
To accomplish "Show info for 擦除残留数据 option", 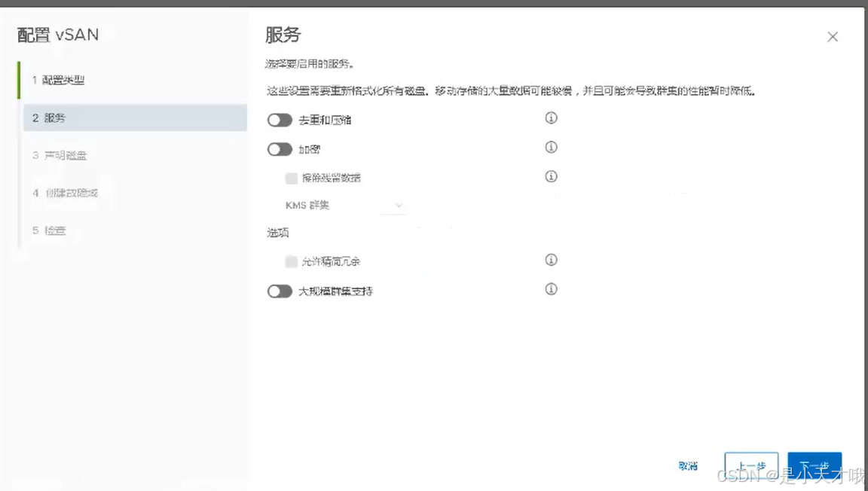I will [x=551, y=176].
